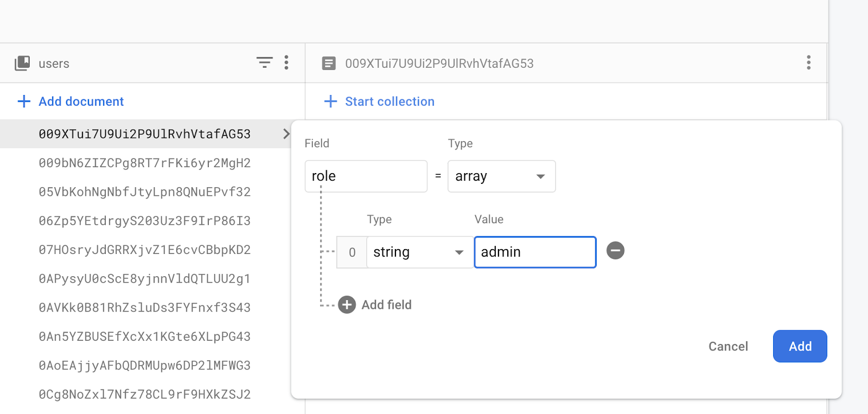The height and width of the screenshot is (414, 868).
Task: Click the plus icon for Add field
Action: pos(347,305)
